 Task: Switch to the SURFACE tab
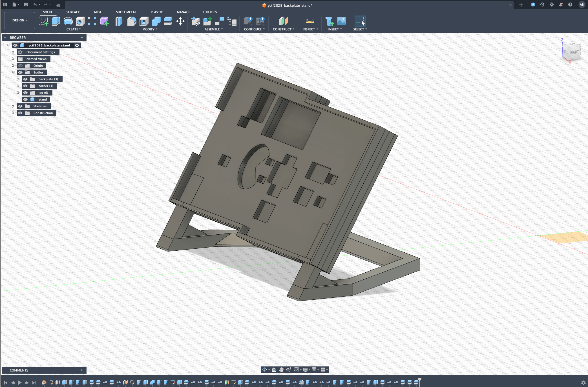pos(73,12)
